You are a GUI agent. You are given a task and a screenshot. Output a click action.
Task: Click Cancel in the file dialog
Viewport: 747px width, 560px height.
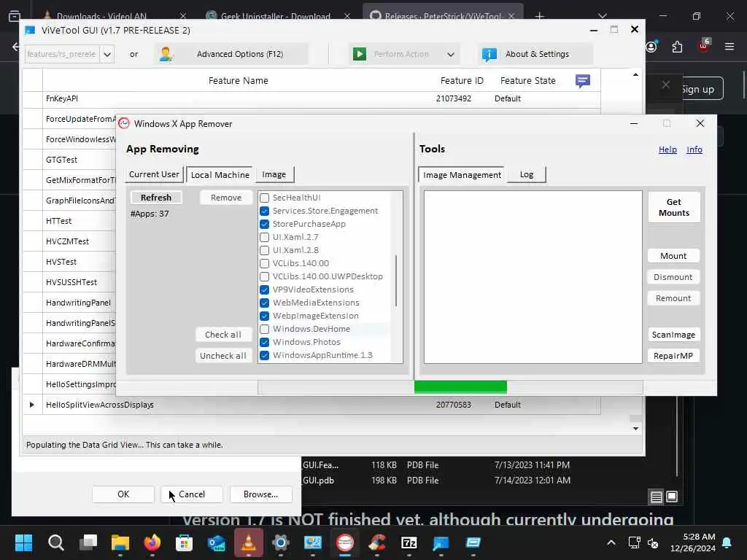coord(192,494)
